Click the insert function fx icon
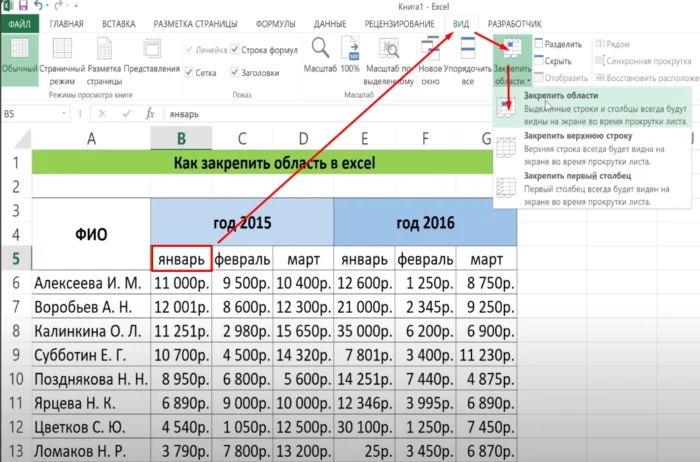Image resolution: width=700 pixels, height=462 pixels. [149, 114]
